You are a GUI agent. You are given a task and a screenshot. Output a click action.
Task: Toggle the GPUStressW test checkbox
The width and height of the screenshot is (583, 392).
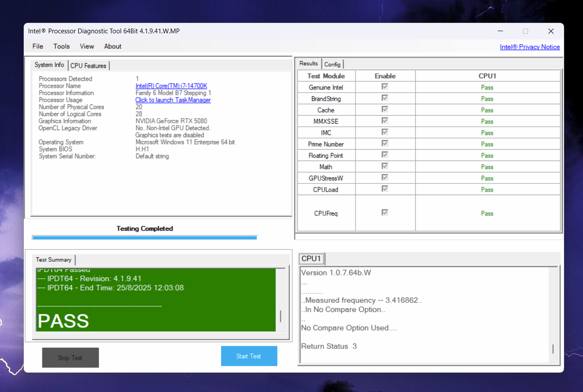point(385,177)
